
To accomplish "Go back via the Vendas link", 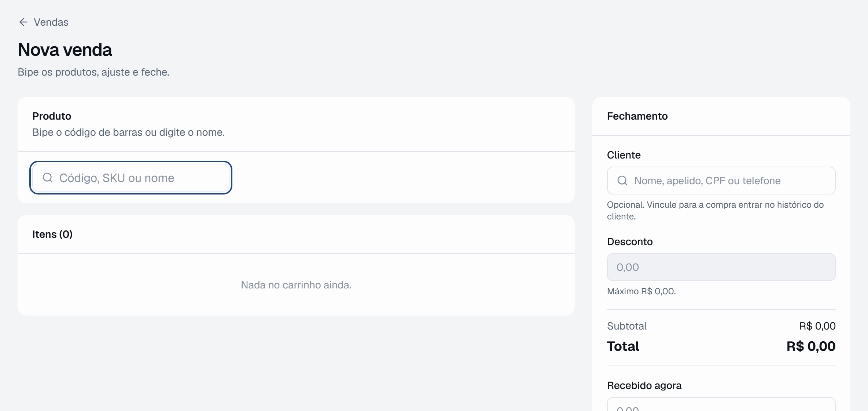I will 51,22.
